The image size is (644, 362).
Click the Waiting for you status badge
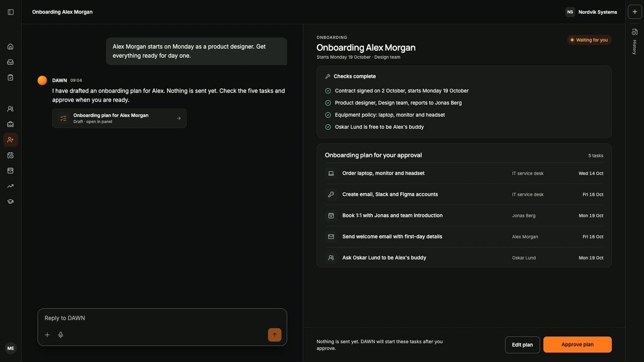tap(589, 40)
